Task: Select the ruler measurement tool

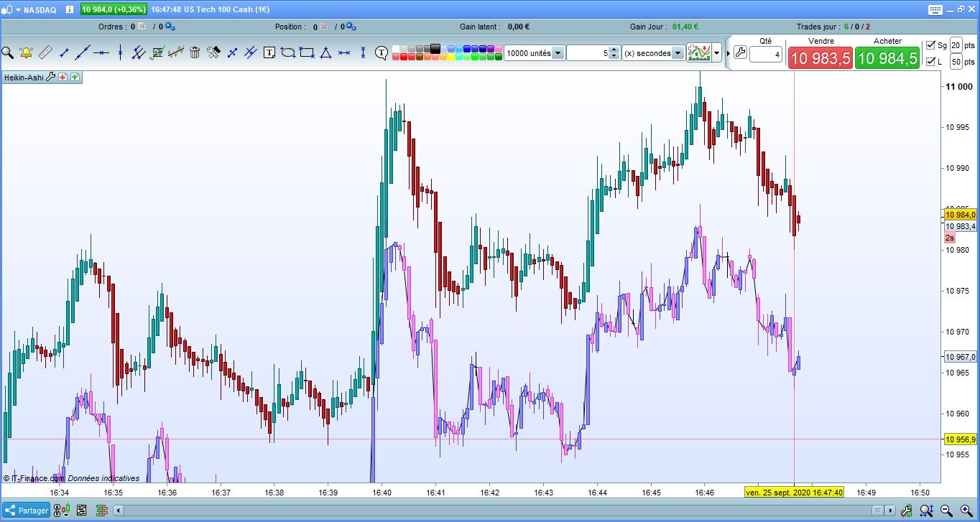Action: coord(45,52)
